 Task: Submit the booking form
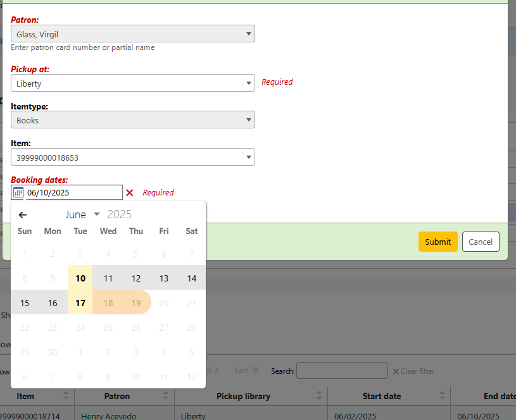click(x=437, y=242)
